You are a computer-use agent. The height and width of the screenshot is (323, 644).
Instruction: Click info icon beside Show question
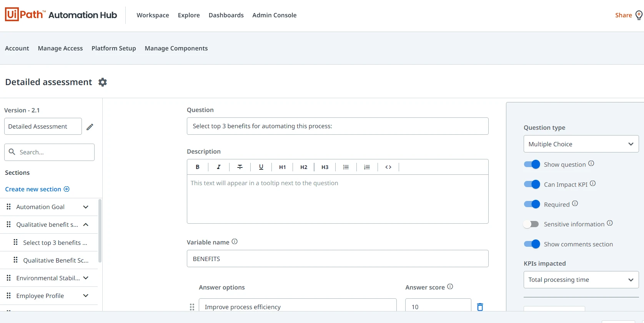(x=591, y=164)
